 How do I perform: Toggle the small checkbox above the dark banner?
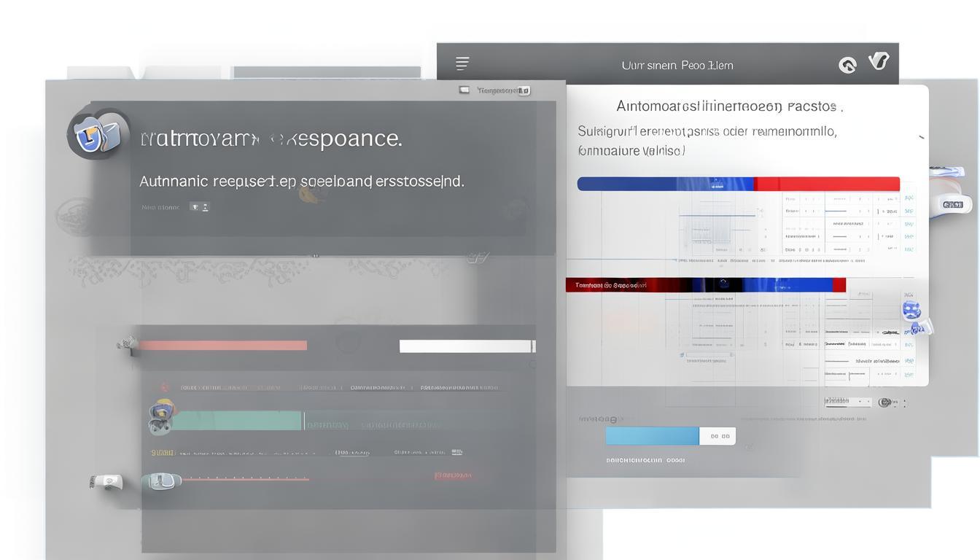point(464,90)
